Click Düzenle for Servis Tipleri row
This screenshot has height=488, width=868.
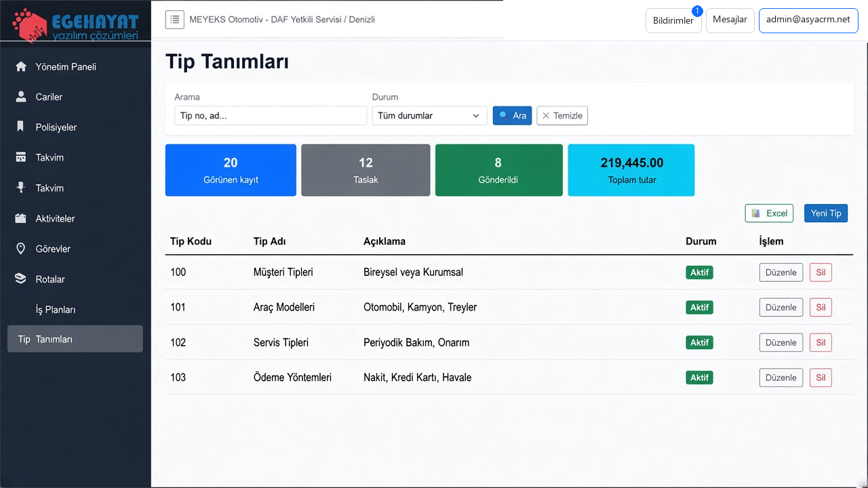(x=781, y=342)
